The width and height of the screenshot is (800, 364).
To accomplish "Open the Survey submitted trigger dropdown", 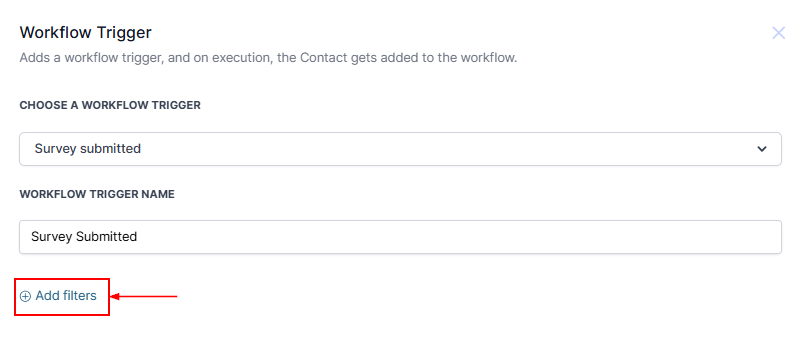I will tap(400, 149).
